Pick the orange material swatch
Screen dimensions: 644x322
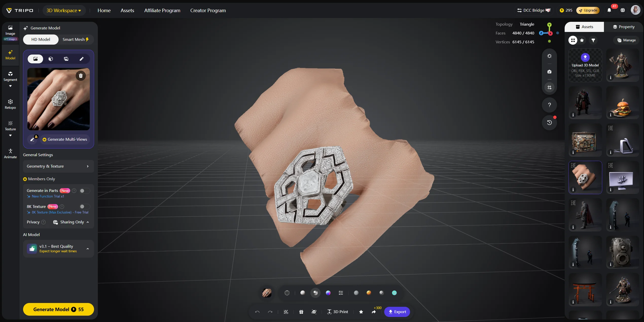(x=369, y=293)
